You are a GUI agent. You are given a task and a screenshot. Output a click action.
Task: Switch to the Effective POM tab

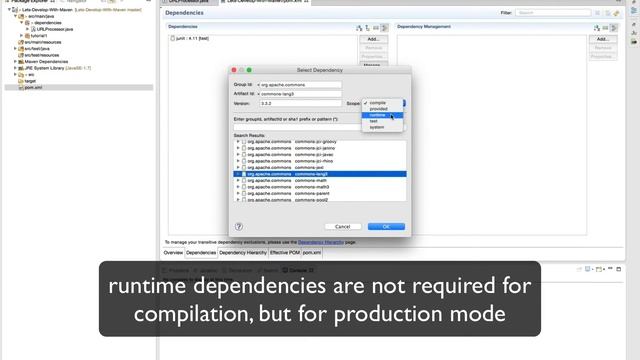click(285, 253)
